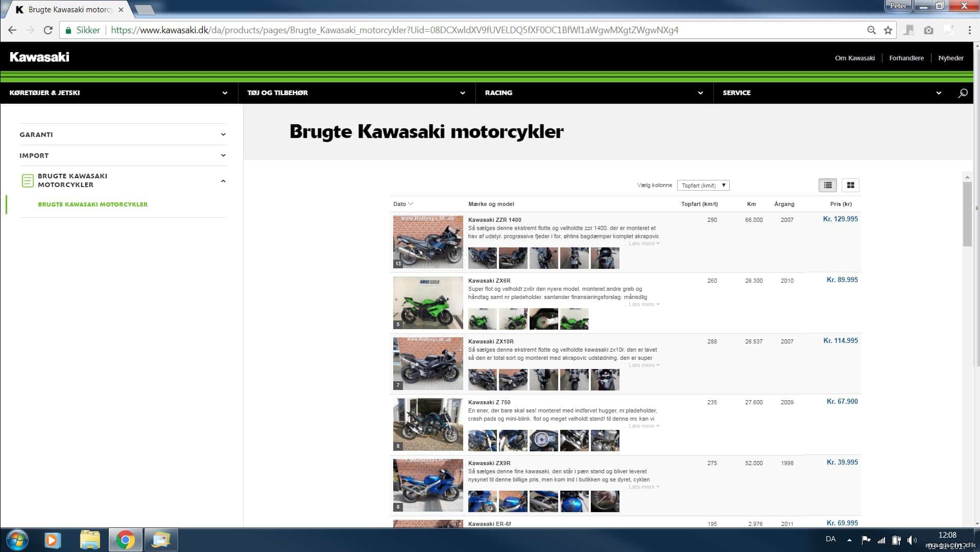Open the site search magnifier icon
The image size is (980, 552).
pos(963,93)
